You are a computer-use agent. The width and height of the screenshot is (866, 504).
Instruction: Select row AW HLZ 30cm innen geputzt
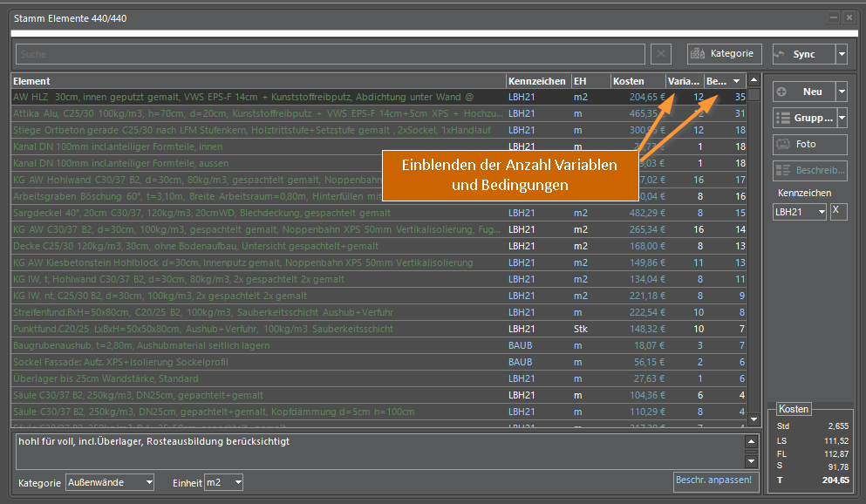[x=378, y=97]
